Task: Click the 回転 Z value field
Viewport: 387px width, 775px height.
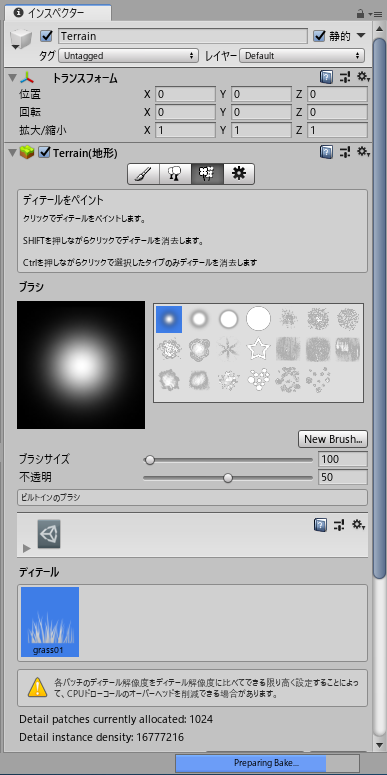Action: click(x=338, y=112)
